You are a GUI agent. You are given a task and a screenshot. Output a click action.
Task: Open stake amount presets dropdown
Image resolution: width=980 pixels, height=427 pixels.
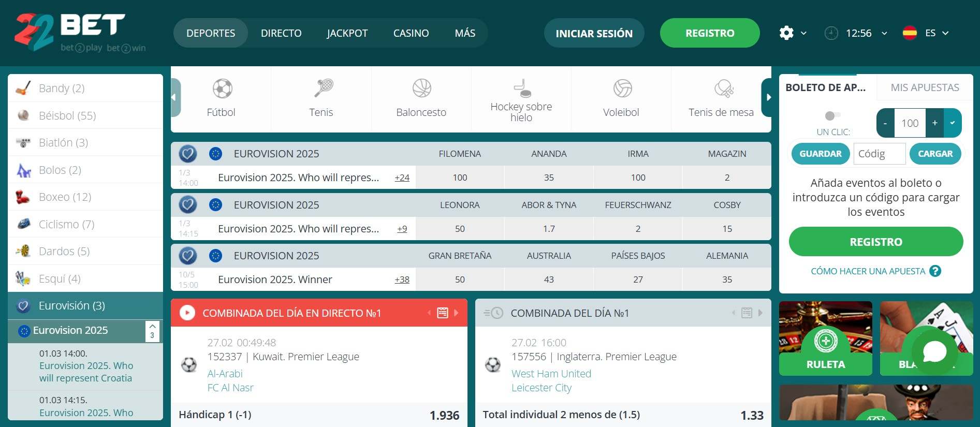953,123
